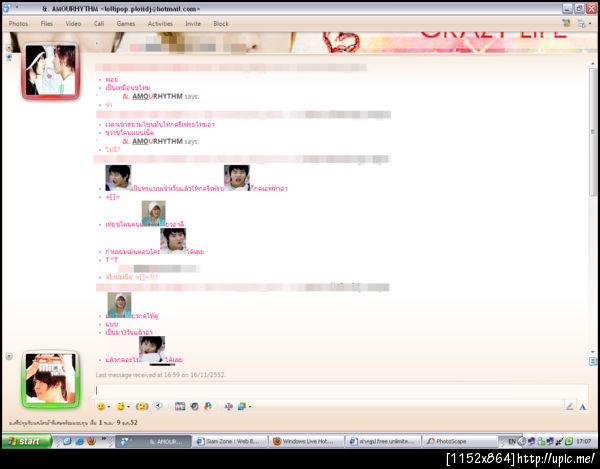Click Call in the top bar

pos(99,24)
